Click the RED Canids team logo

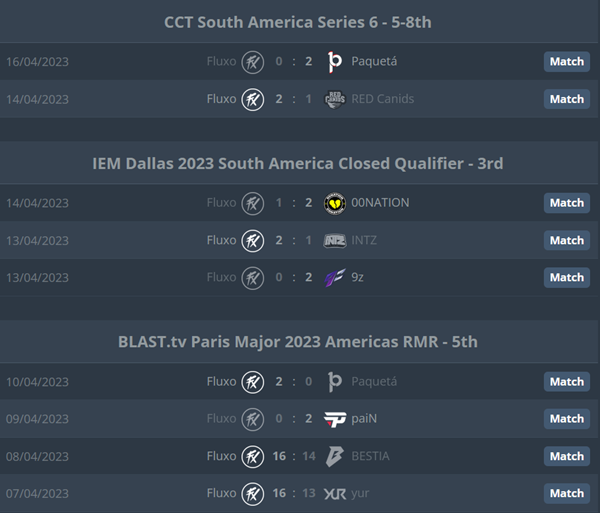[x=335, y=99]
